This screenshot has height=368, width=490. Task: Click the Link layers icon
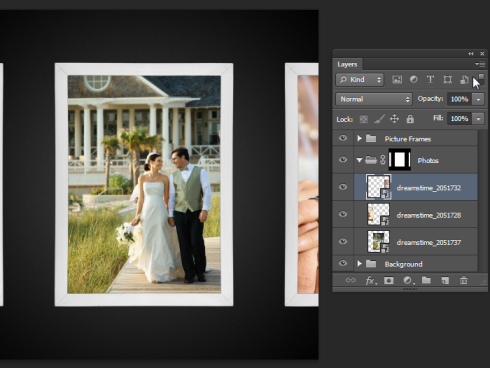point(350,280)
